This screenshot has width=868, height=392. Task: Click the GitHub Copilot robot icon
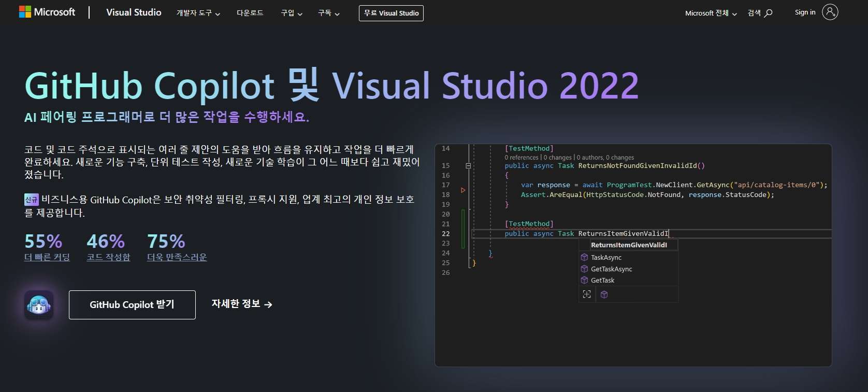pyautogui.click(x=39, y=305)
